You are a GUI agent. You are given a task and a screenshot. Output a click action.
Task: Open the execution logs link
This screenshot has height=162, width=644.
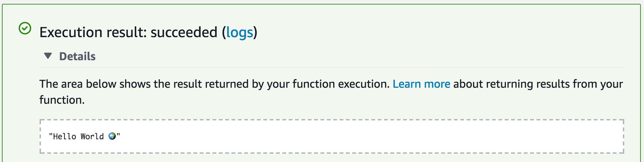240,32
